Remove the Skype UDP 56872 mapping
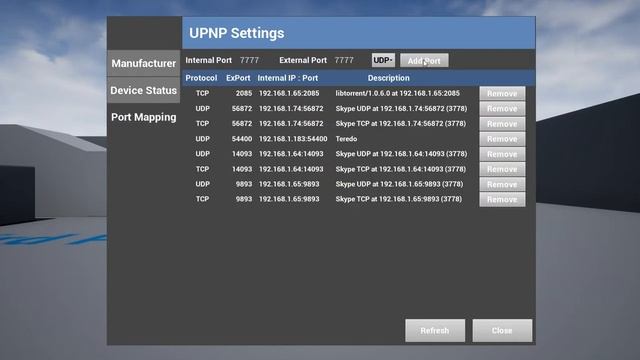Screen dimensions: 640x360 tap(502, 109)
